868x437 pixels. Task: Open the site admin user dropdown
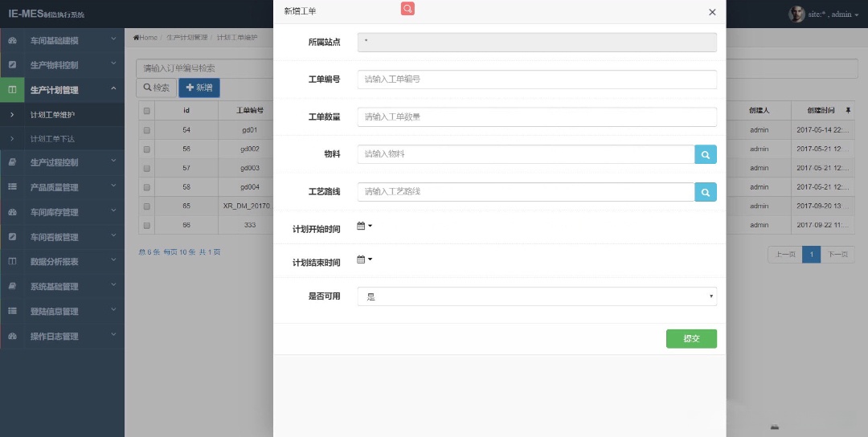833,14
